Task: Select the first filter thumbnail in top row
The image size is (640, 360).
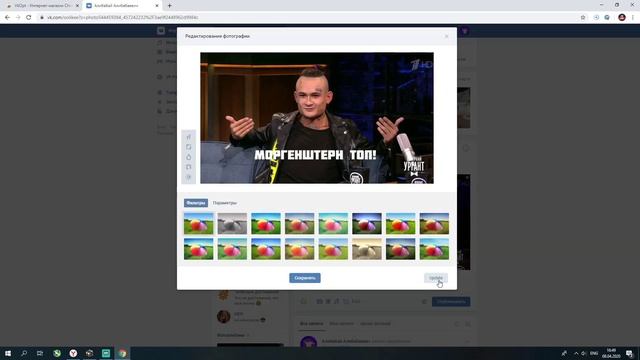Action: (x=198, y=223)
